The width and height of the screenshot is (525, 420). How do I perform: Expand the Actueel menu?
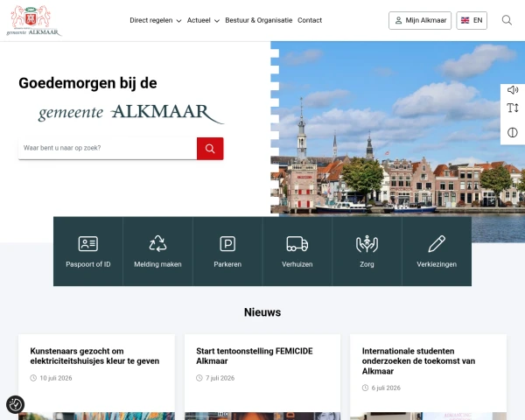click(x=203, y=20)
